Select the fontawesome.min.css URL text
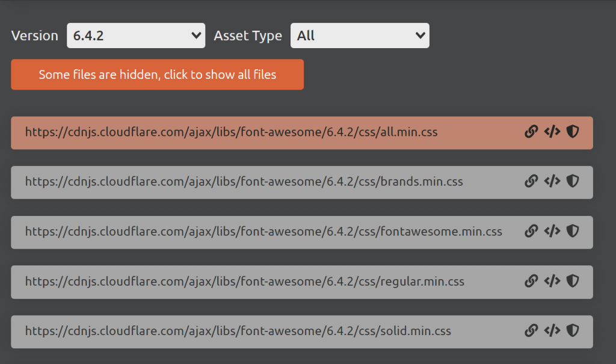This screenshot has height=364, width=616. point(263,232)
